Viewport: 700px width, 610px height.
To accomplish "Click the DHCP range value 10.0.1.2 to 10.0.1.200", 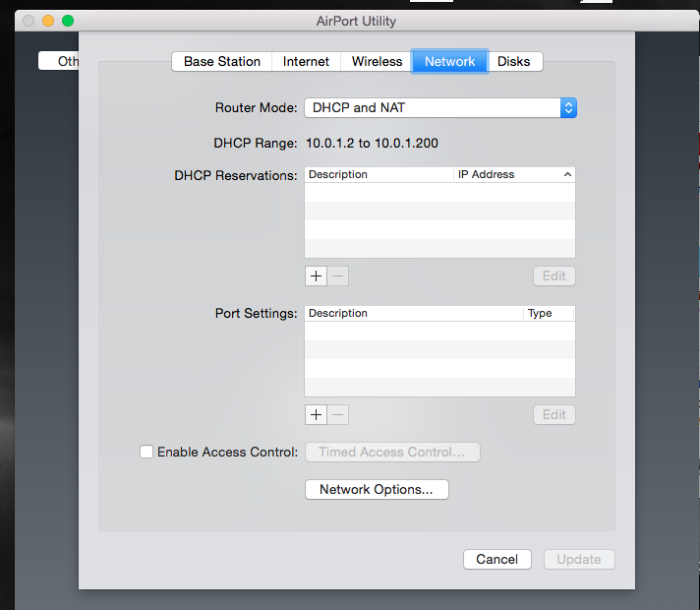I will pos(372,143).
